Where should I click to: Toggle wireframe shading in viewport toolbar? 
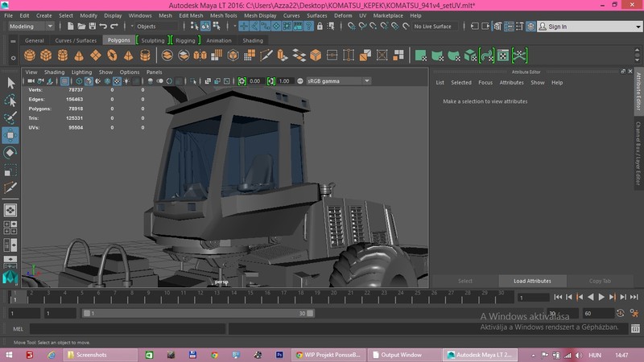(x=79, y=81)
